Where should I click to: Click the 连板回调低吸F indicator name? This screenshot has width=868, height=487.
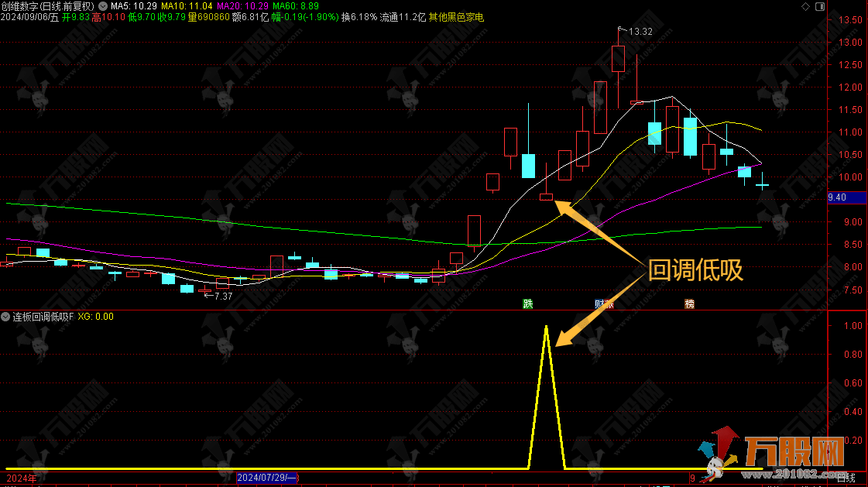pos(43,317)
